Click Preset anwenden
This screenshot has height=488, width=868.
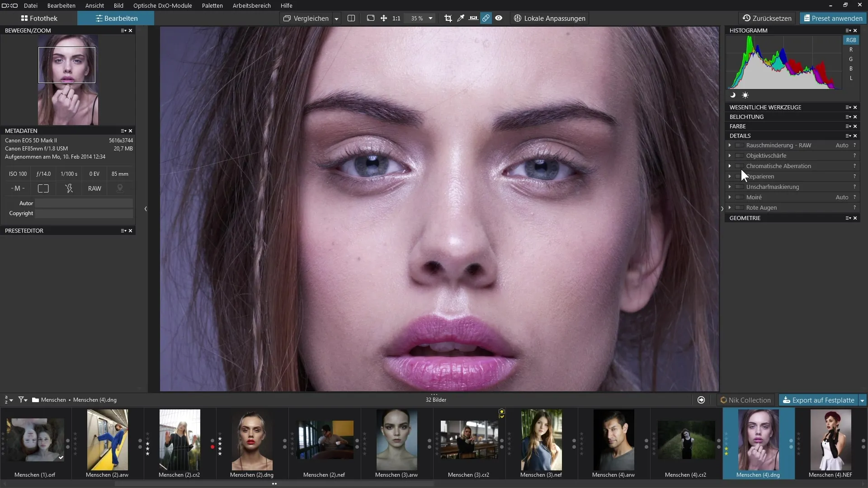[x=833, y=19]
